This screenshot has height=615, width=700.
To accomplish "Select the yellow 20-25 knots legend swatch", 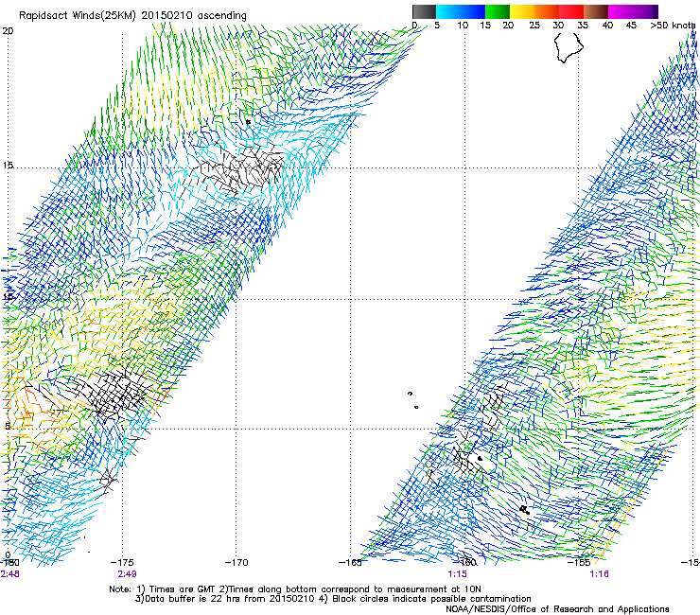I will [x=522, y=11].
